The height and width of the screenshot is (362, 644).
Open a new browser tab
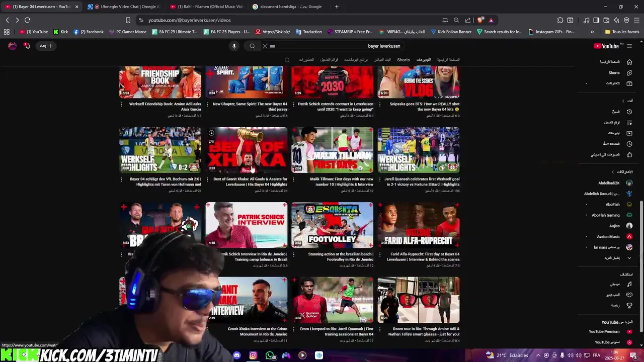click(x=337, y=7)
